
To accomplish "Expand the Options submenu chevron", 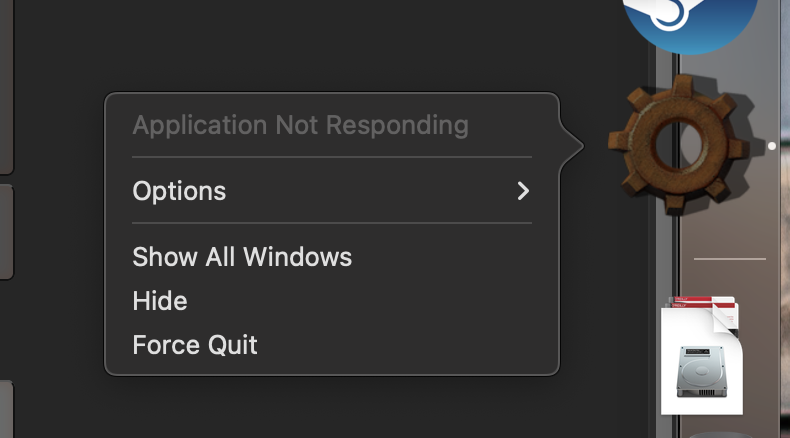I will (523, 191).
